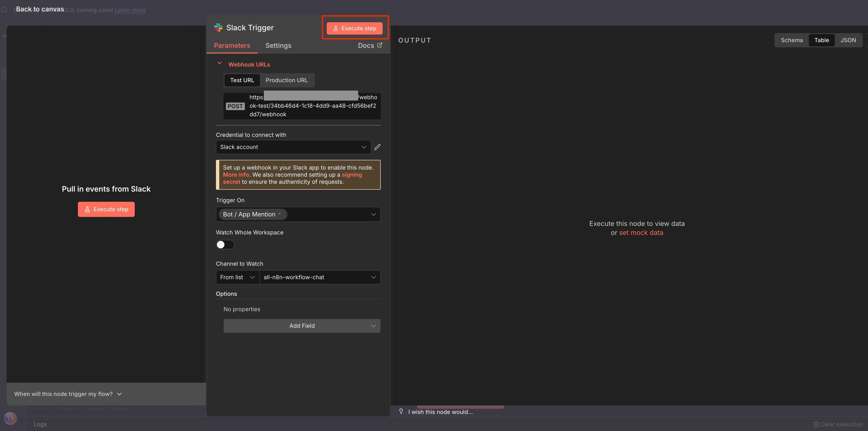This screenshot has width=868, height=431.
Task: Switch to the Production URL option
Action: click(286, 80)
